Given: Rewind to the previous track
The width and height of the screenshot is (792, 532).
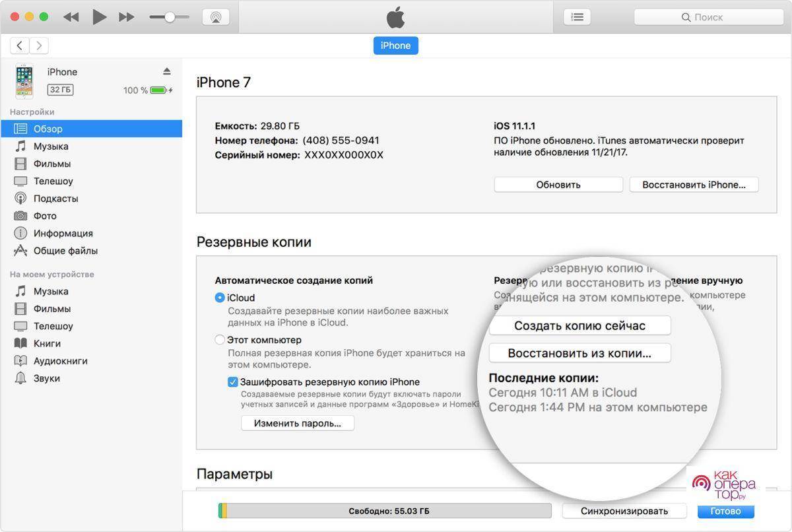Looking at the screenshot, I should (71, 17).
